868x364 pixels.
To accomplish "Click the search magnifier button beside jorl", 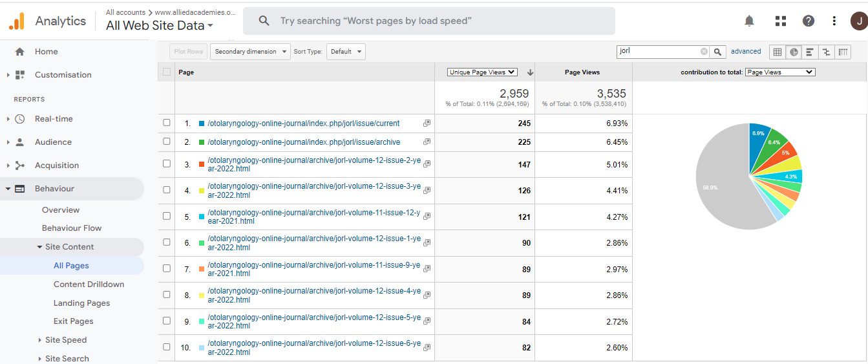I will (x=718, y=52).
